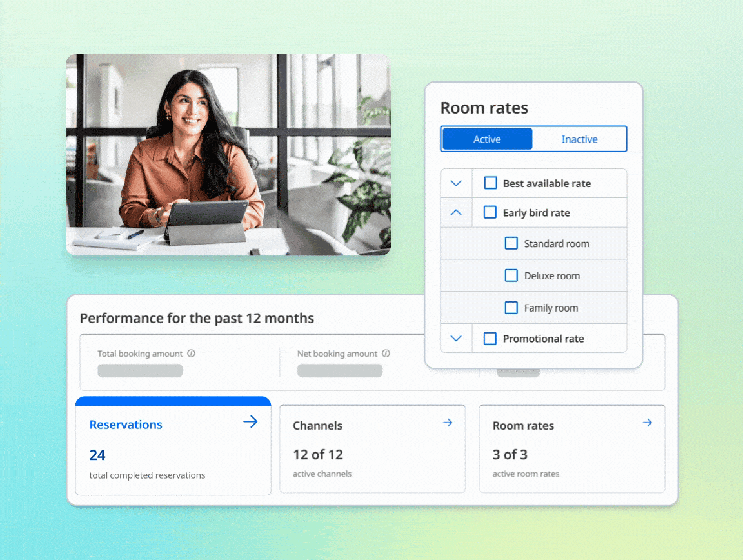Image resolution: width=743 pixels, height=560 pixels.
Task: Check the Best available rate checkbox
Action: 491,183
